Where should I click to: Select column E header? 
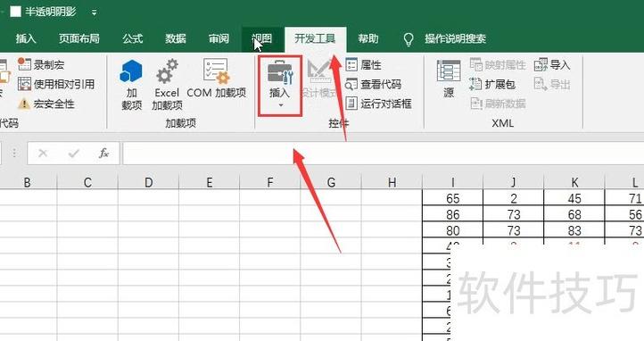pyautogui.click(x=209, y=182)
